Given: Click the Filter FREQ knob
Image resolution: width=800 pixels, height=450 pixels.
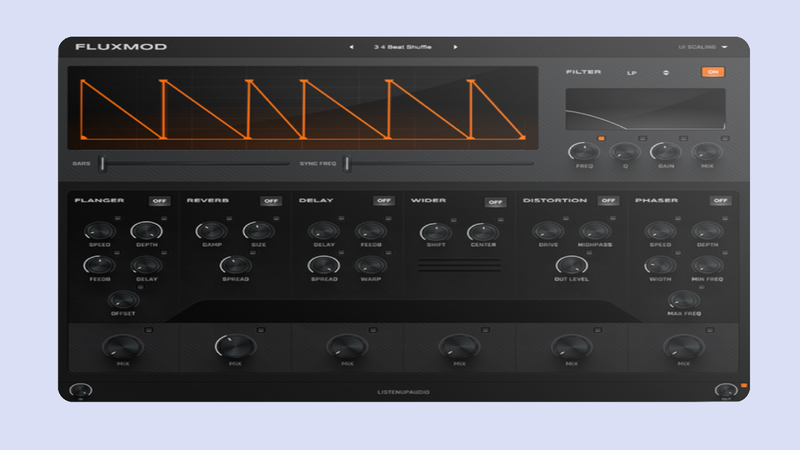Looking at the screenshot, I should click(x=582, y=152).
